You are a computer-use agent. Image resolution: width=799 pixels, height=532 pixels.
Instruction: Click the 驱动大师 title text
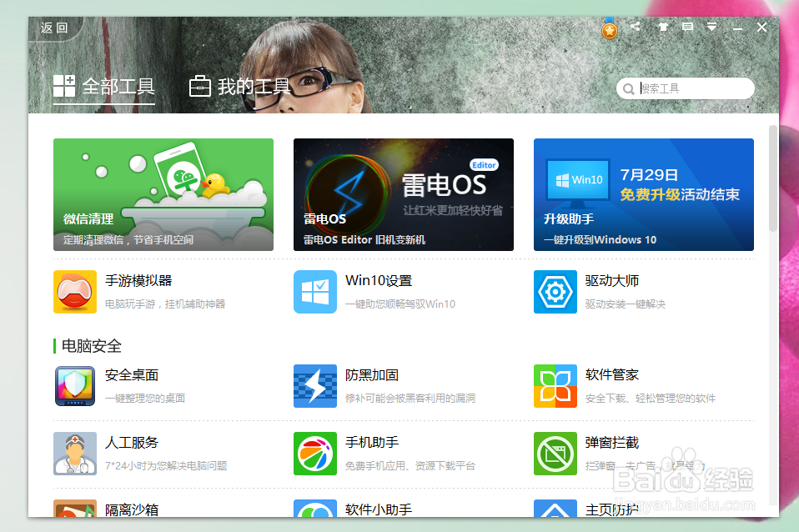coord(612,281)
